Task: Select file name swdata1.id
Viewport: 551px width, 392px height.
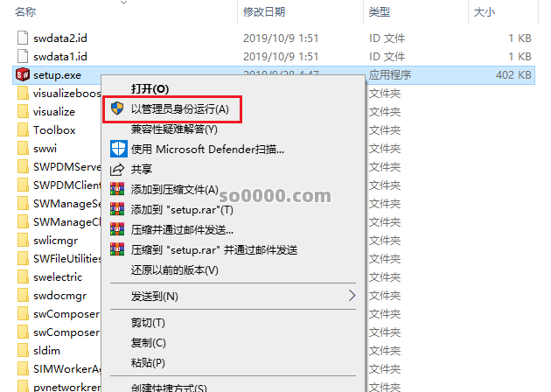Action: tap(60, 57)
